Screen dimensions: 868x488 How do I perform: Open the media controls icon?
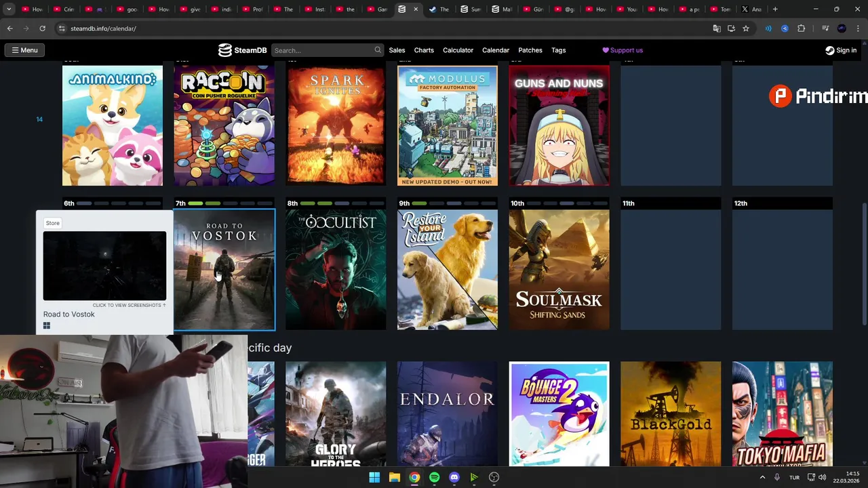click(x=825, y=28)
